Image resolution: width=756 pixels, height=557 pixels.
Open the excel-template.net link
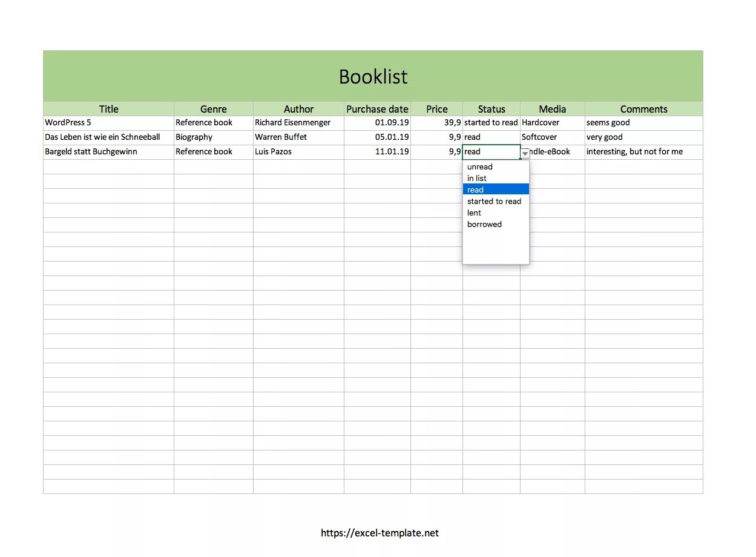(x=380, y=533)
